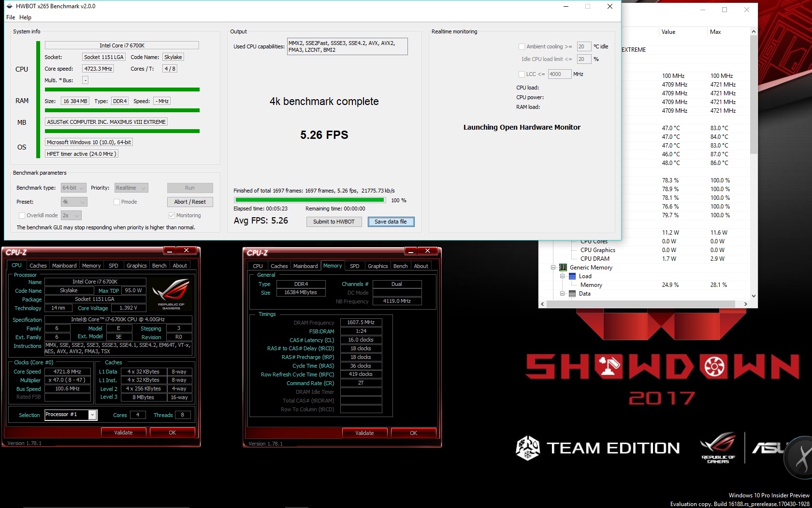This screenshot has height=508, width=812.
Task: Select About tab in CPU-Z Memory window
Action: (421, 266)
